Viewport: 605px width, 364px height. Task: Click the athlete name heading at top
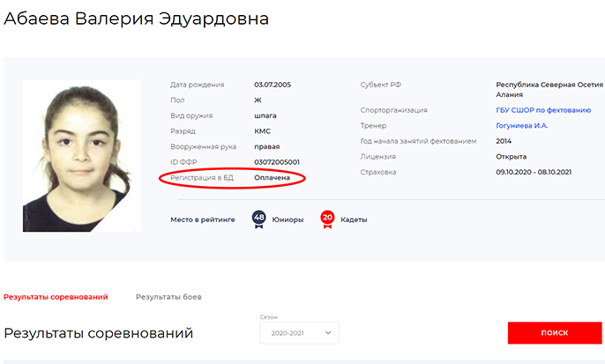point(136,19)
